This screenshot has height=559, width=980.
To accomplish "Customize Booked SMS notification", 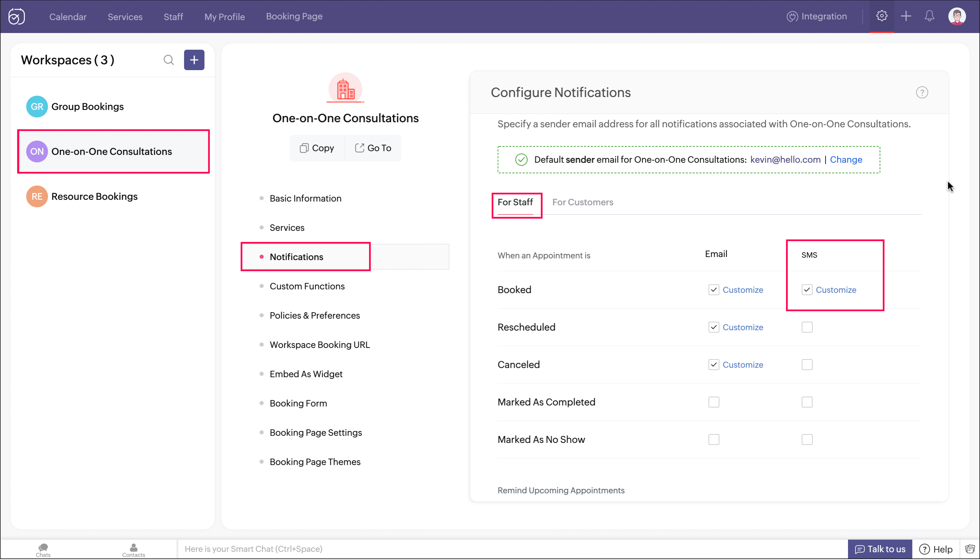I will (836, 290).
